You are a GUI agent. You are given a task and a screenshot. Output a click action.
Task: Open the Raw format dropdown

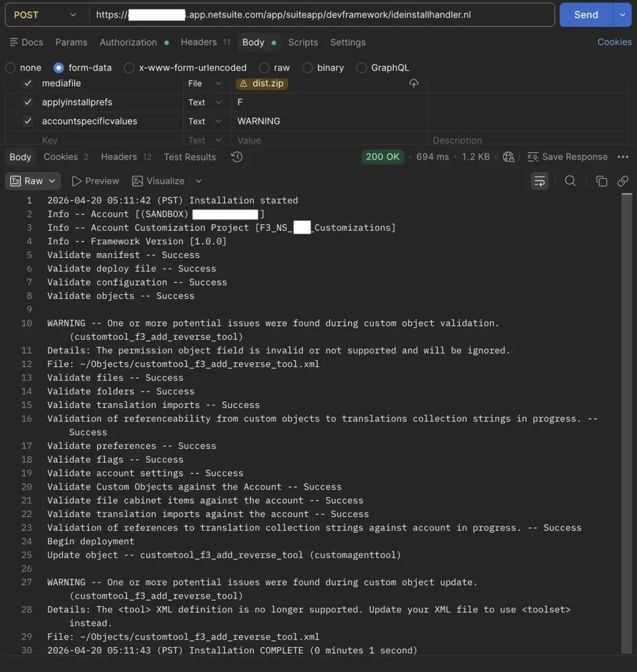33,181
